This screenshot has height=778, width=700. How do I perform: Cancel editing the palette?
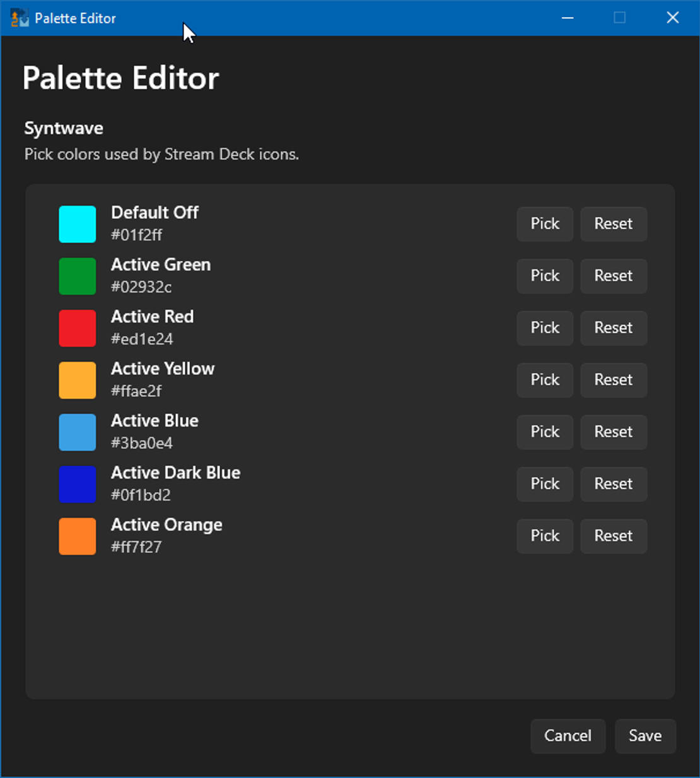tap(567, 736)
